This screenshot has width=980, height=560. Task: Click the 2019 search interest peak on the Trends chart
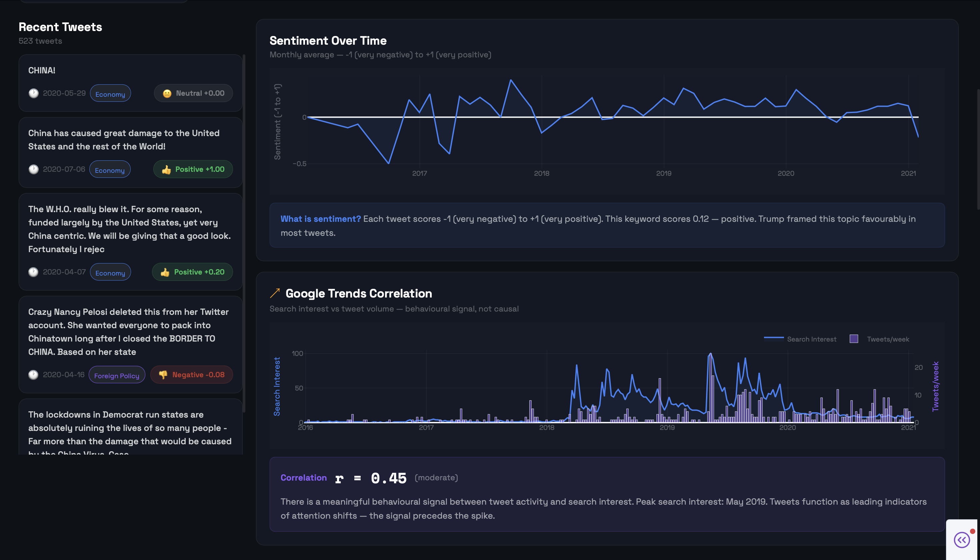(x=710, y=354)
